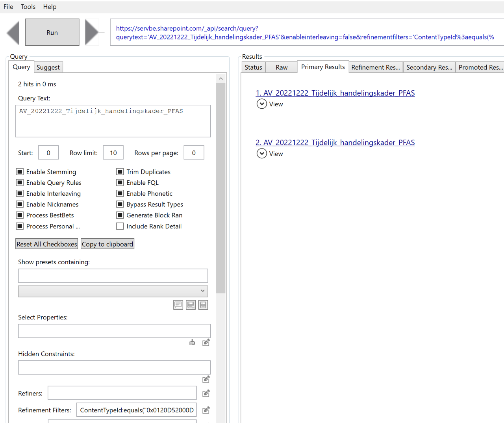
Task: Open the Refinement Results tab
Action: [376, 67]
